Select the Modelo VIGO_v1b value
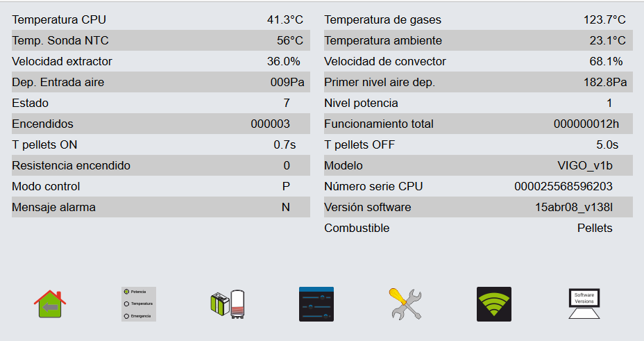This screenshot has width=644, height=341. (585, 165)
